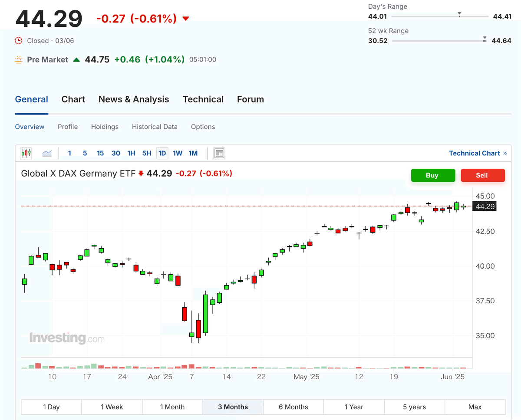Click the red Sell button
The image size is (521, 420).
pyautogui.click(x=482, y=175)
